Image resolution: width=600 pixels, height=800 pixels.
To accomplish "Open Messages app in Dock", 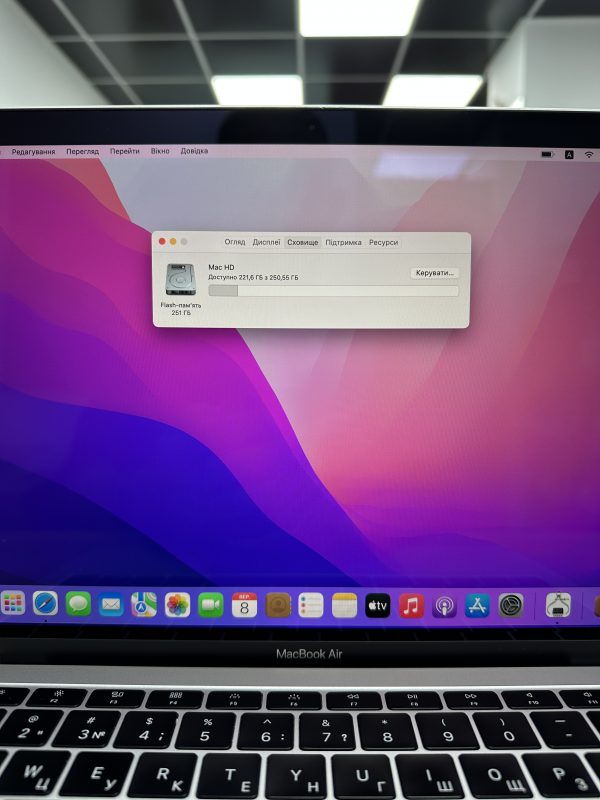I will [x=79, y=604].
